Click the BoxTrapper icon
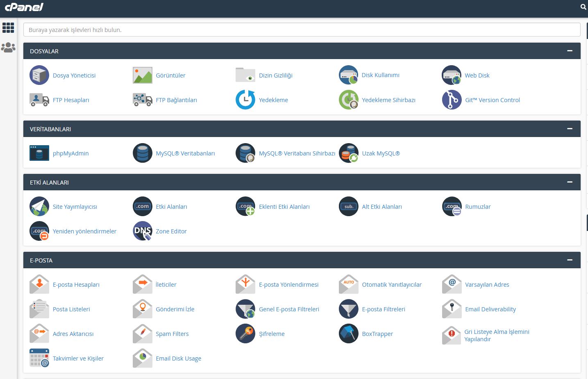The height and width of the screenshot is (379, 588). pos(349,333)
